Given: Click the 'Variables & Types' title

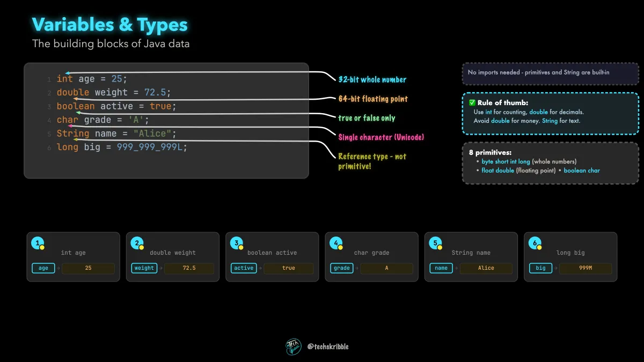Looking at the screenshot, I should [110, 25].
